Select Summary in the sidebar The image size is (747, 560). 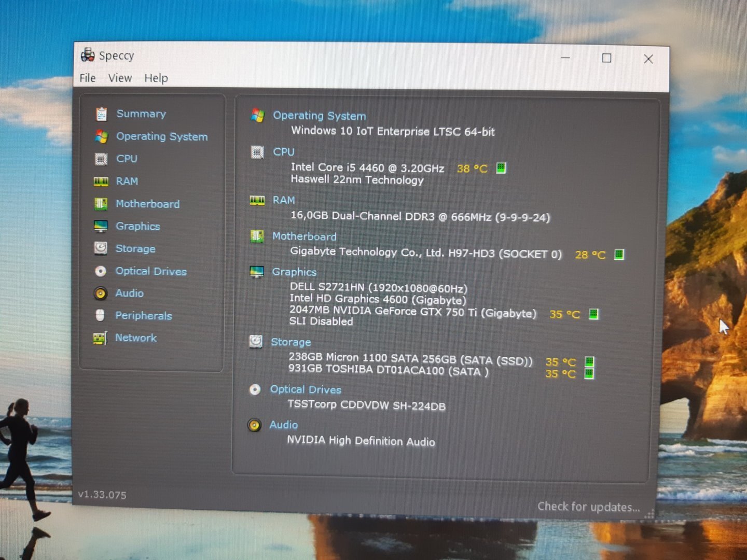click(141, 114)
